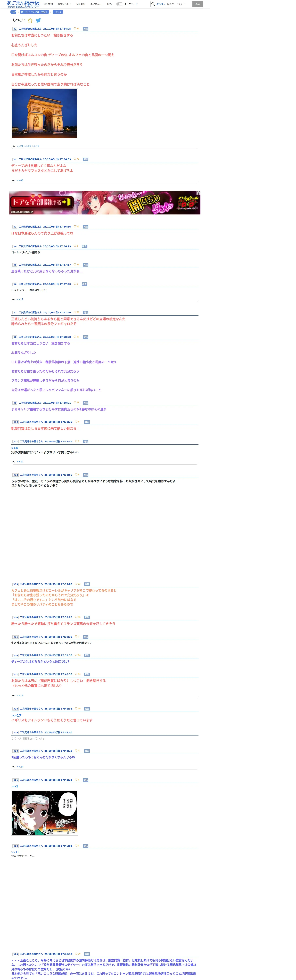The height and width of the screenshot is (980, 296).
Task: Submit the search with the 検索 button
Action: pyautogui.click(x=197, y=4)
